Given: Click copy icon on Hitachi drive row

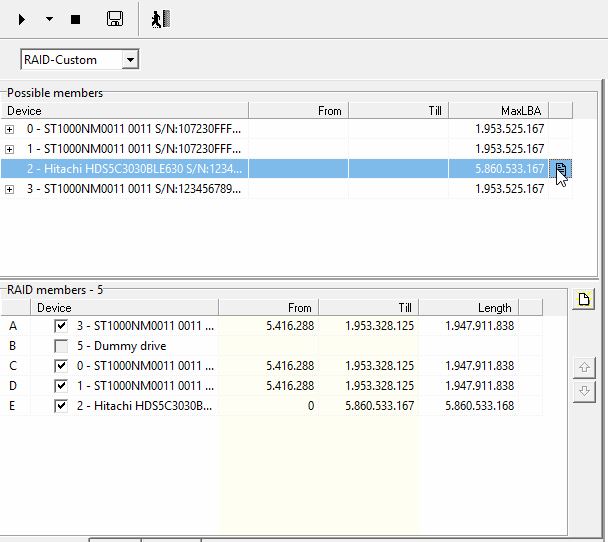Looking at the screenshot, I should (x=561, y=169).
